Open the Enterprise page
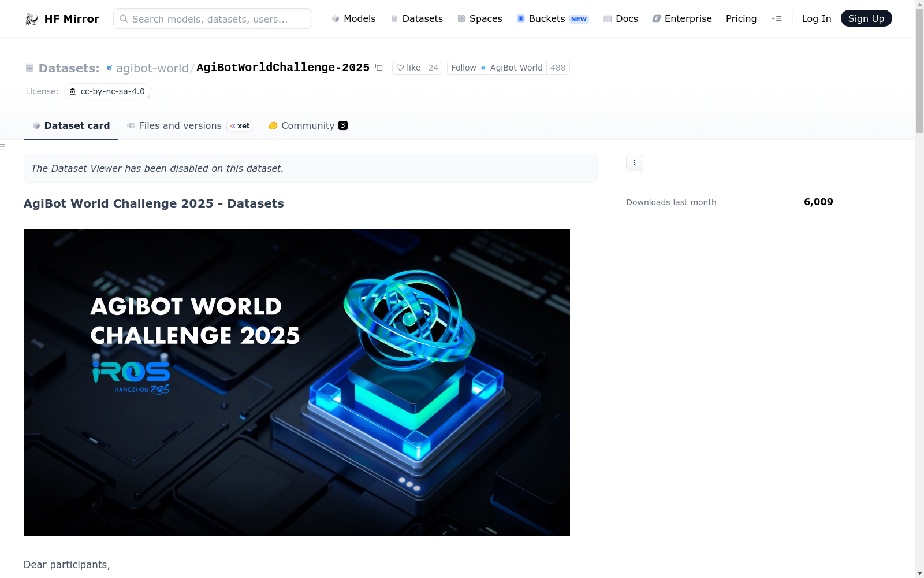924x578 pixels. click(682, 18)
